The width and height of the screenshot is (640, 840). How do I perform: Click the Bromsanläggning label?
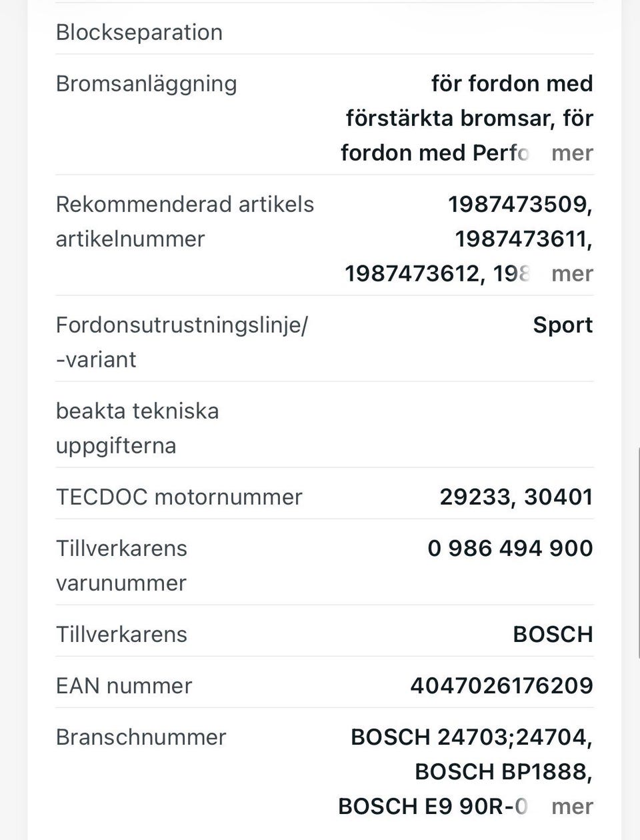(x=146, y=84)
